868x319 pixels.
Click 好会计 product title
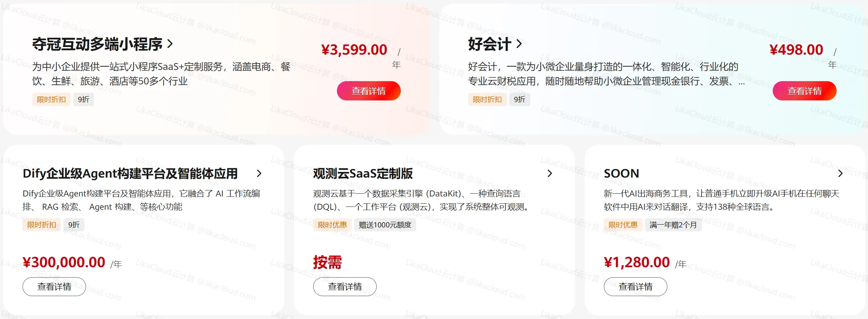(x=489, y=44)
